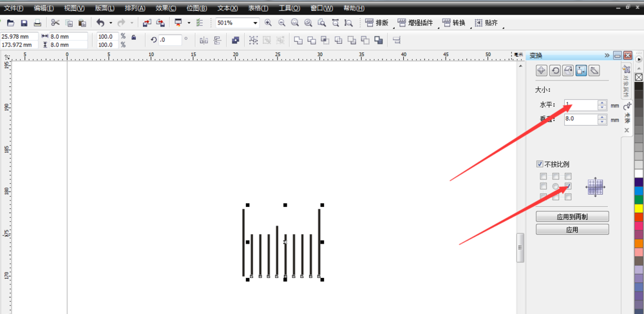
Task: Select the center anchor radio button
Action: 556,186
